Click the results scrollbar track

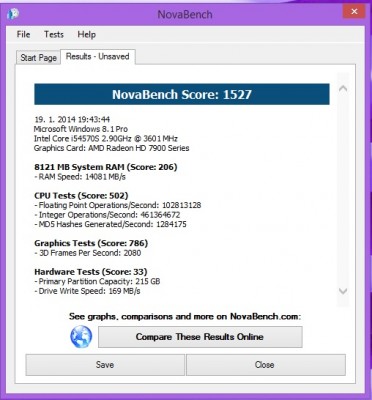(343, 190)
